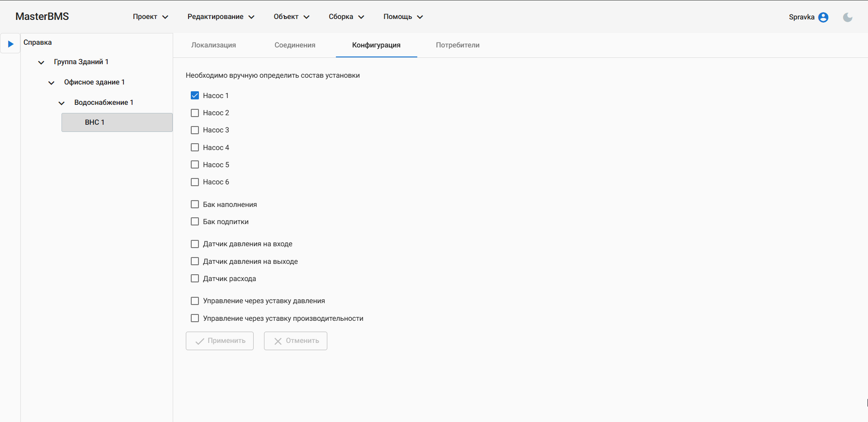Open the Помощь menu
Screen dimensions: 868x422
pos(403,17)
